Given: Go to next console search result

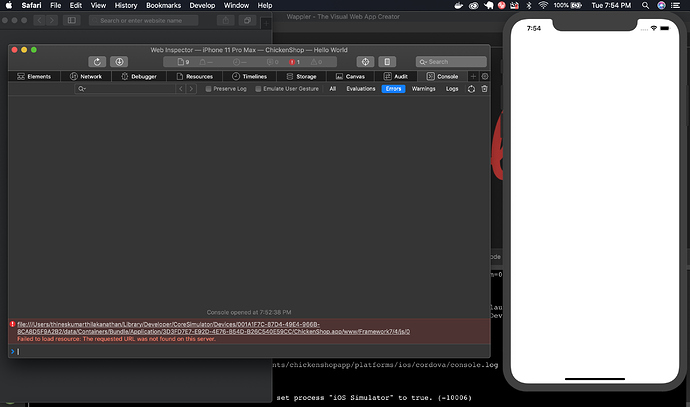Looking at the screenshot, I should click(x=191, y=89).
